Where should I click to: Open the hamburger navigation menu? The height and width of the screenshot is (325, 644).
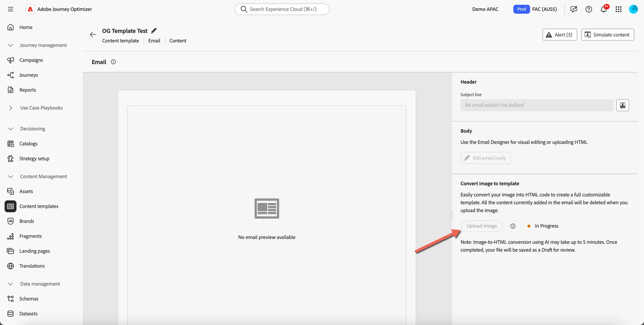pos(10,9)
